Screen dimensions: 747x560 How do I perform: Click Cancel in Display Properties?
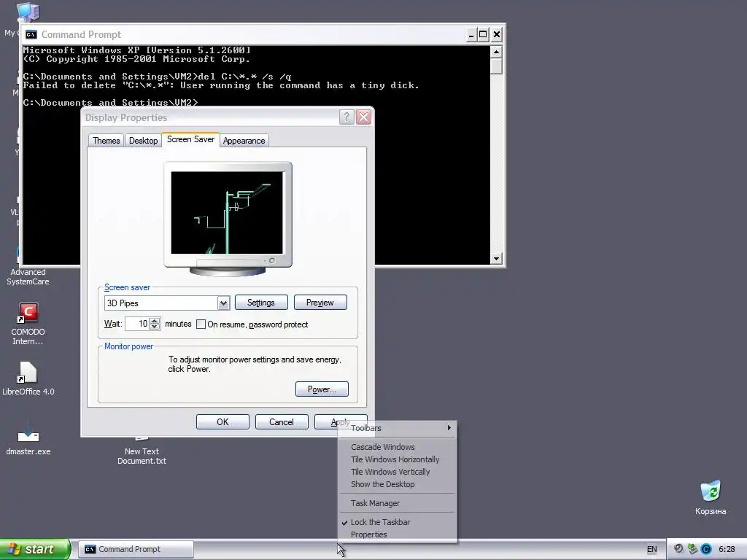282,422
